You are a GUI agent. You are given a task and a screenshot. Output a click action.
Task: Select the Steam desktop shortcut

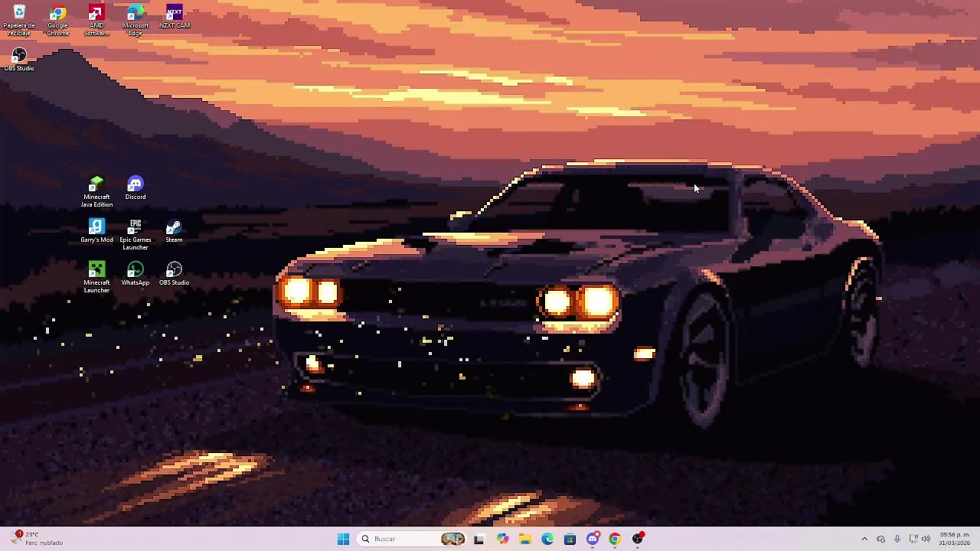pos(174,231)
